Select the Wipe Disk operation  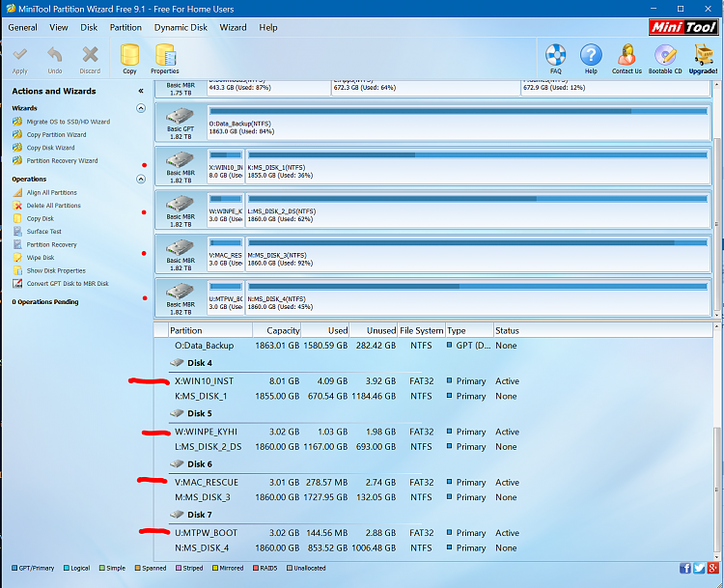click(41, 258)
